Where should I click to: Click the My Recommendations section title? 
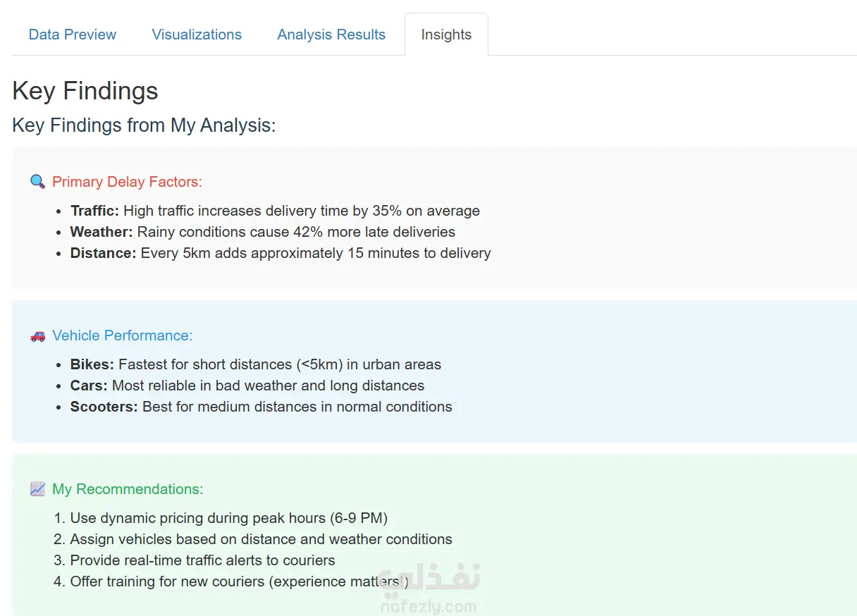coord(128,489)
